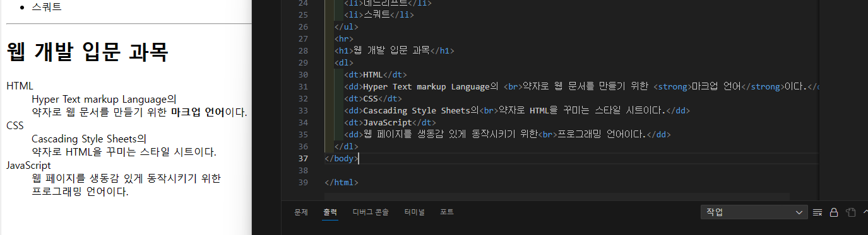Switch to the 문제 panel tab
This screenshot has width=868, height=235.
(300, 212)
